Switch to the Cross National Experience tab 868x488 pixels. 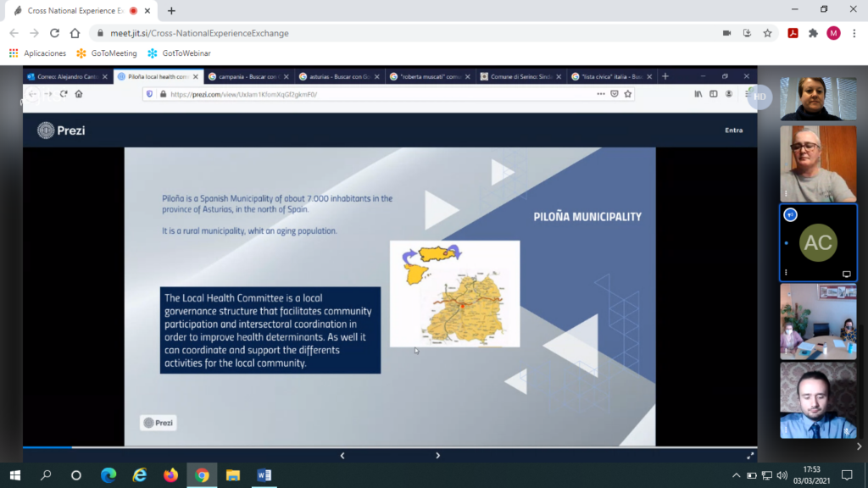pos(72,10)
